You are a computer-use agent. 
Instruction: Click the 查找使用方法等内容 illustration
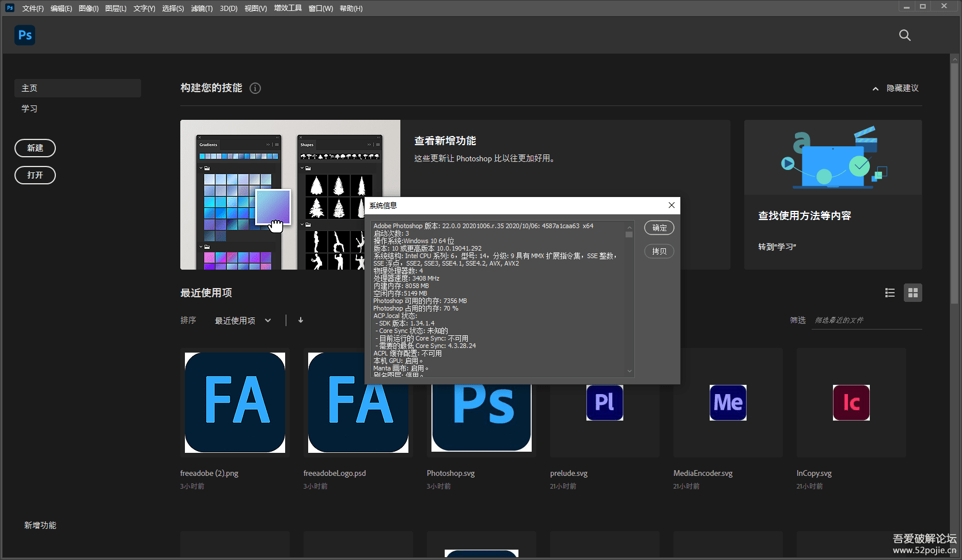click(833, 157)
